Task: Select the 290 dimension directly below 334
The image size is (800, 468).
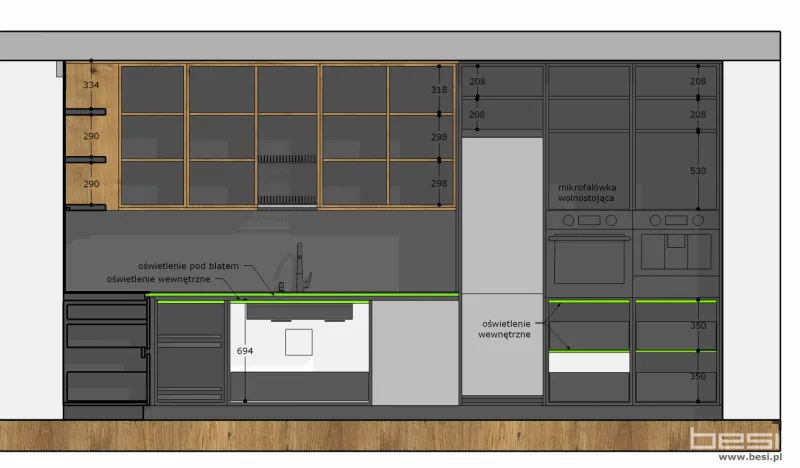Action: click(x=91, y=136)
